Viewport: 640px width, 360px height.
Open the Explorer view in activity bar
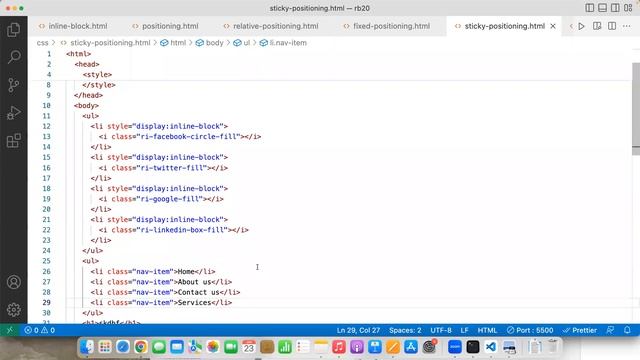point(13,30)
